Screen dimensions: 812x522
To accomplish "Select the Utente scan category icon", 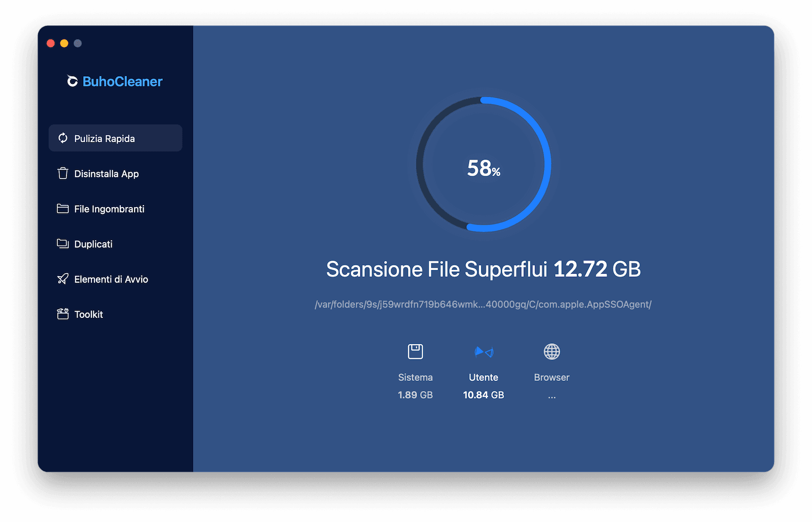I will [483, 351].
